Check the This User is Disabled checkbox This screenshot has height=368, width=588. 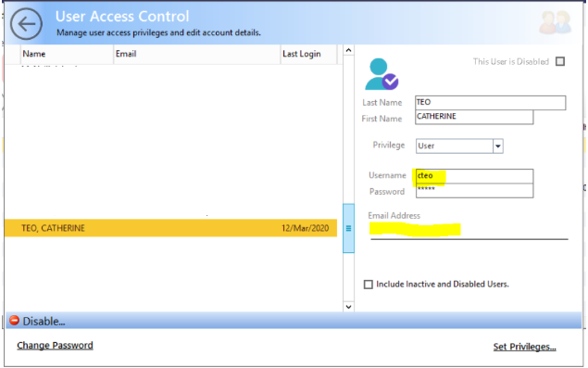(560, 61)
